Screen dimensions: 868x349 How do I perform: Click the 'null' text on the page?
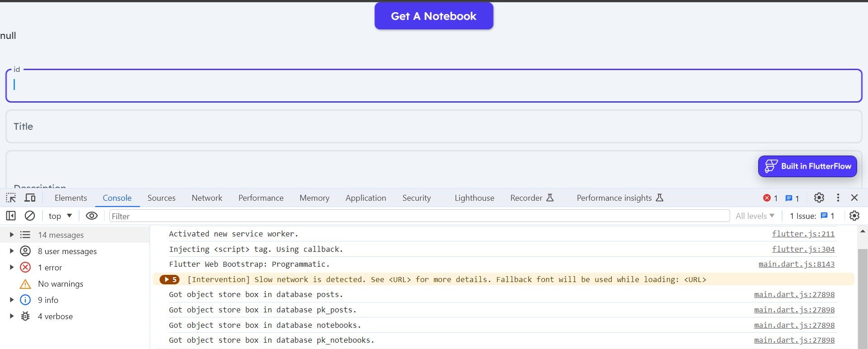pos(8,36)
